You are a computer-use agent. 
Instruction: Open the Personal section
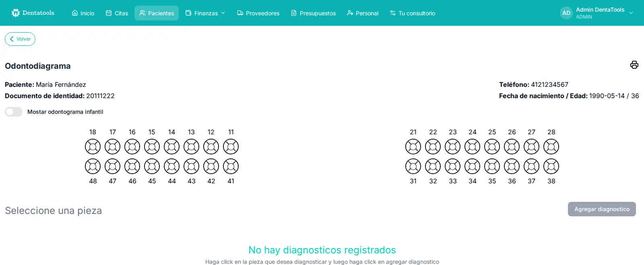point(363,13)
